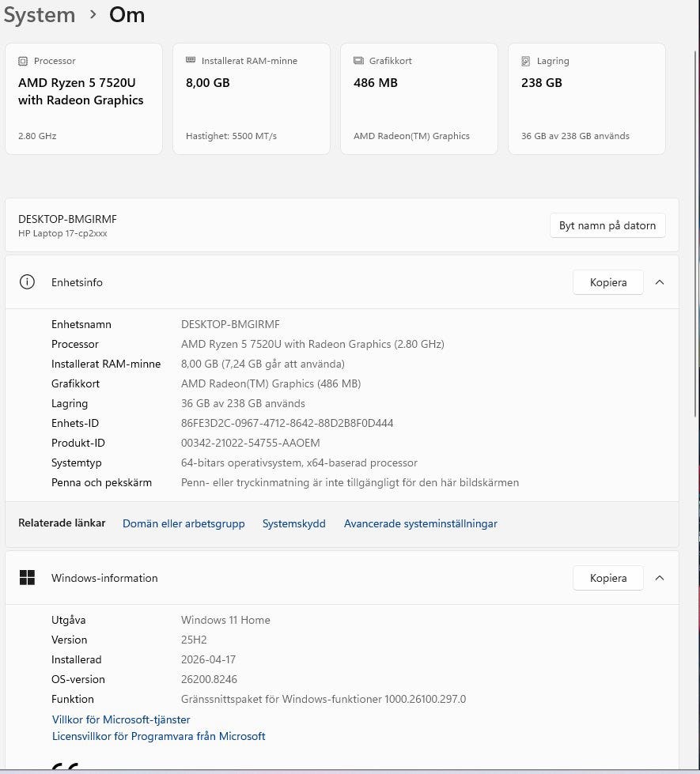This screenshot has width=700, height=774.
Task: Collapse the Windows-information section chevron
Action: tap(660, 578)
